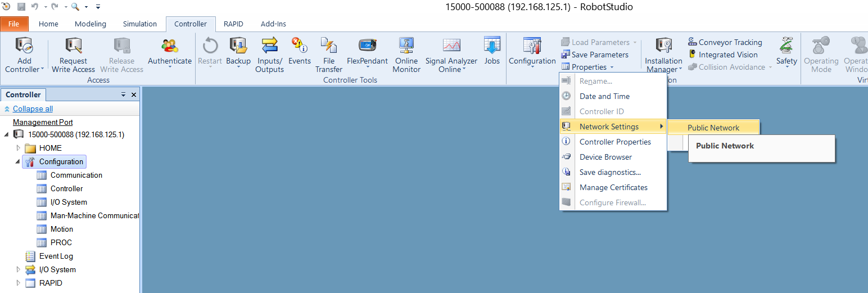Select Date and Time menu item
The width and height of the screenshot is (868, 293).
613,96
